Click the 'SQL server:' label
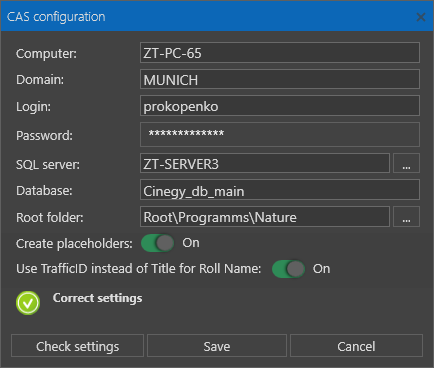 pyautogui.click(x=48, y=164)
